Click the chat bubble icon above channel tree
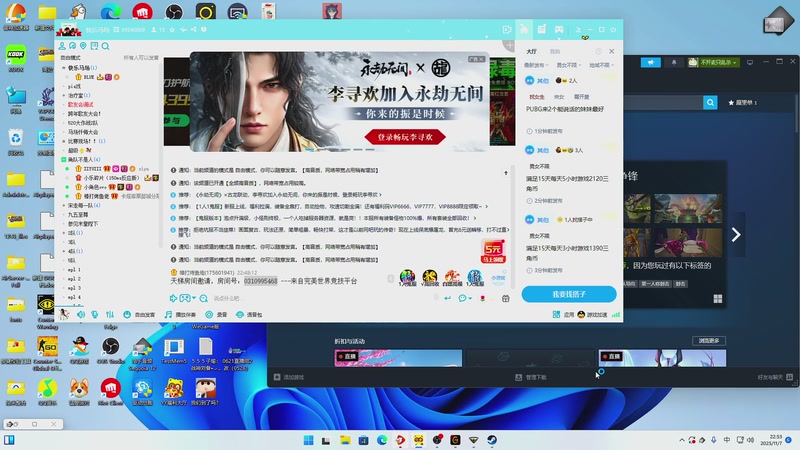Viewport: 800px width, 450px height. 72,46
